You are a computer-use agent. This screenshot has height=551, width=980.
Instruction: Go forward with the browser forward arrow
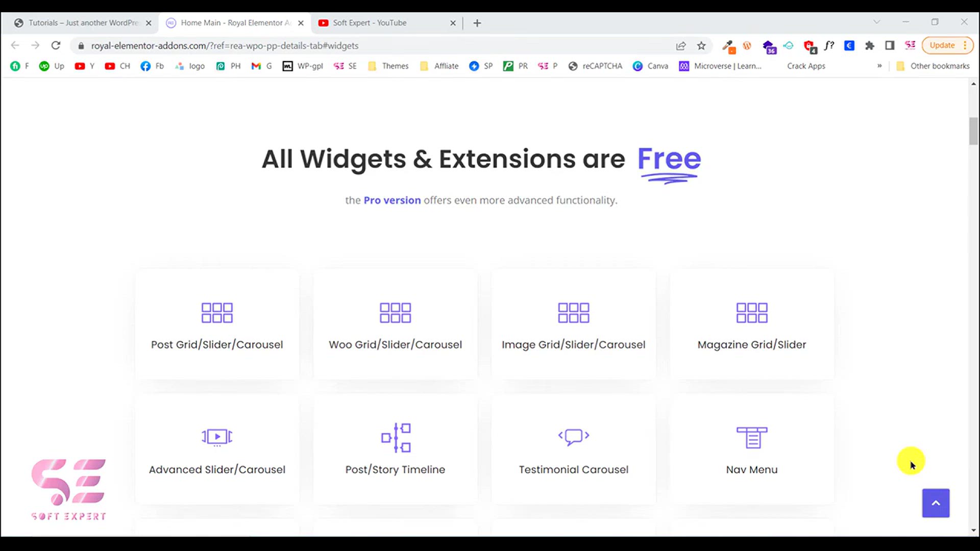point(35,45)
